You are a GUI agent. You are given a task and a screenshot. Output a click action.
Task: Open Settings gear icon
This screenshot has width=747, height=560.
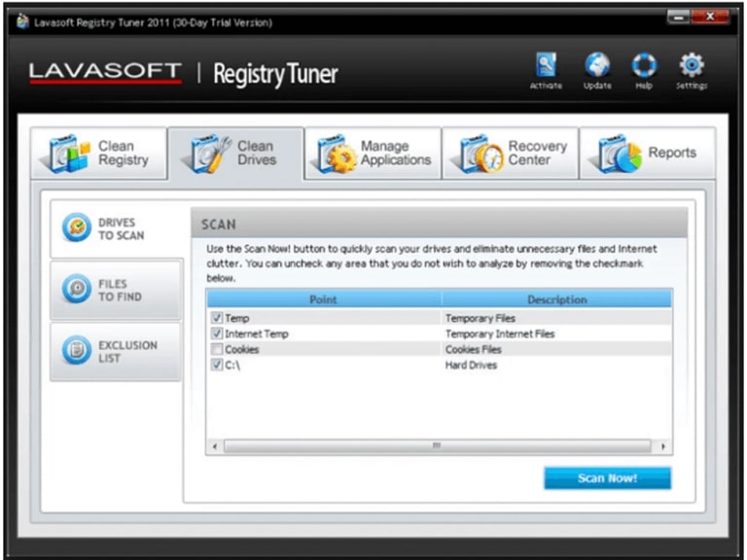click(x=691, y=66)
